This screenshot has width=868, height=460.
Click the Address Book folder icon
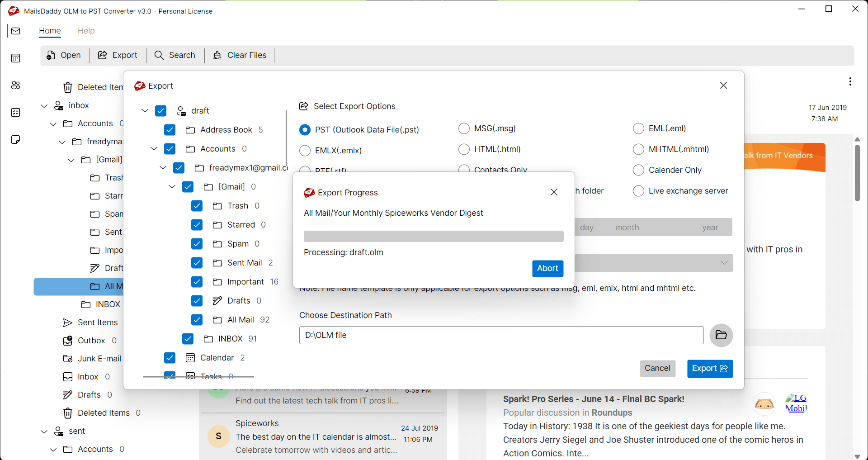(190, 130)
